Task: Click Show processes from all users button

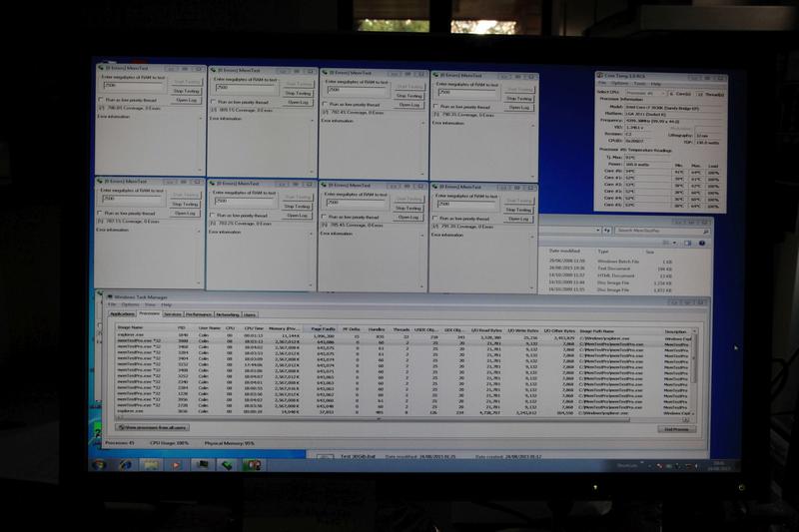Action: pyautogui.click(x=153, y=427)
